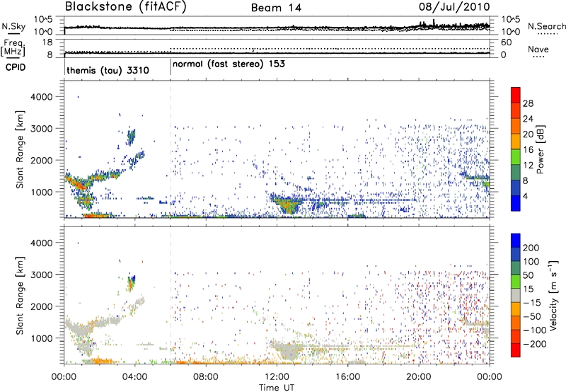Click "Slant Range [km]" label of power panel
This screenshot has height=392, width=566.
coord(20,149)
